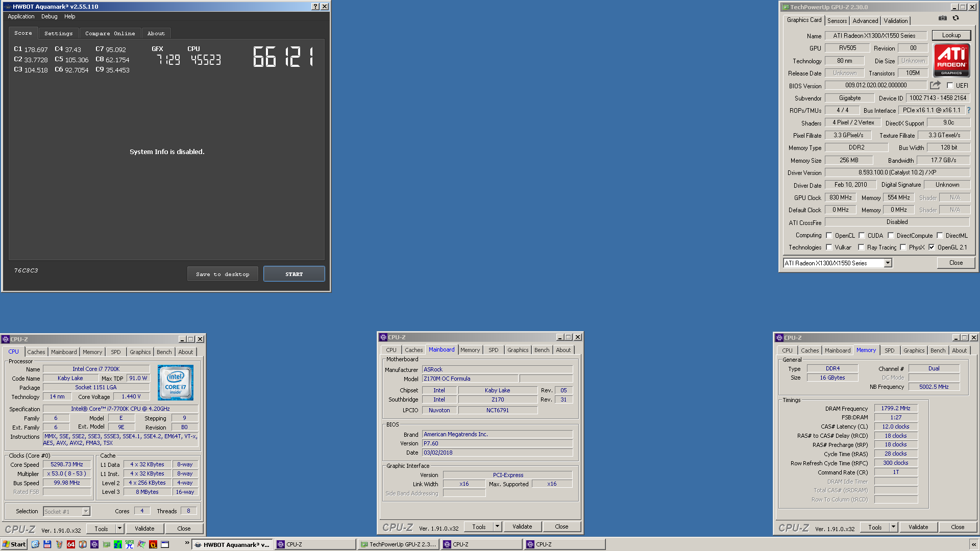Click Validate in CPU-Z Mainboard window
The height and width of the screenshot is (551, 980).
pos(522,527)
